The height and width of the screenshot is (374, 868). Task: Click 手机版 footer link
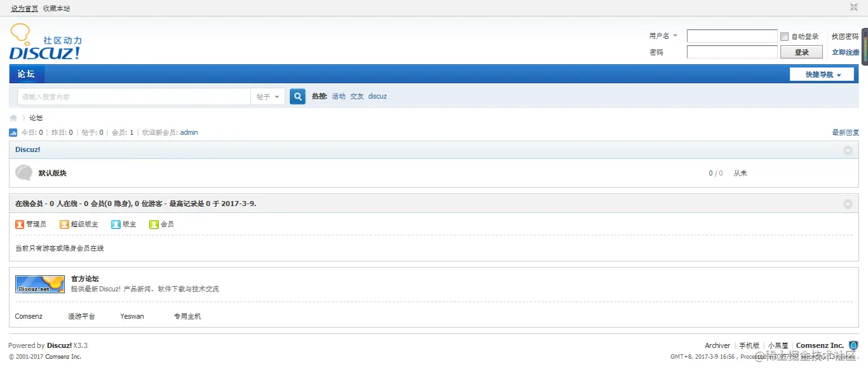[749, 345]
